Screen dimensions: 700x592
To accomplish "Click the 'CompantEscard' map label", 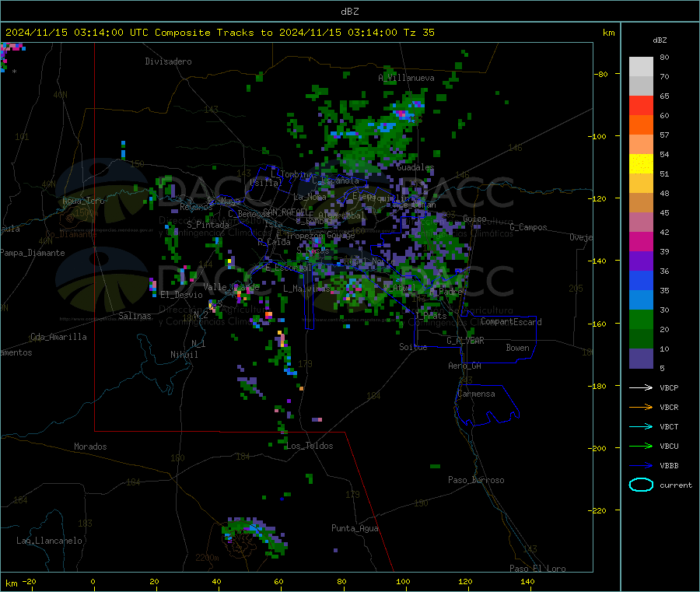I will tap(511, 322).
